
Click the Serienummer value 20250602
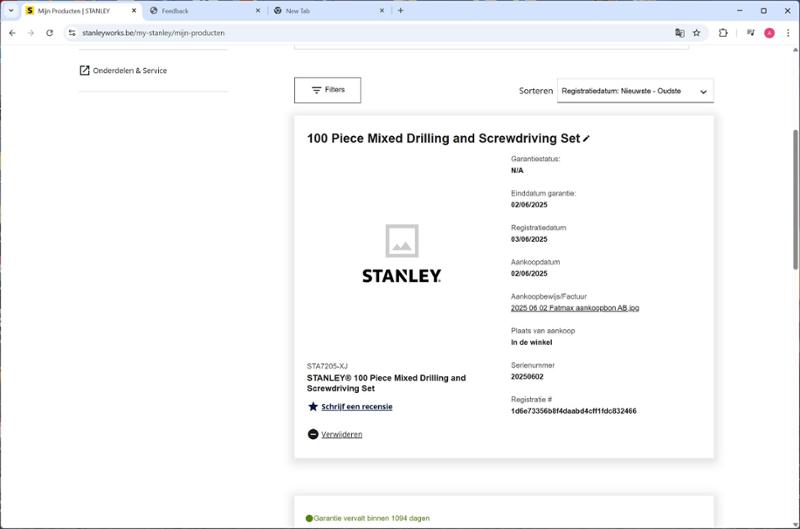click(x=527, y=377)
